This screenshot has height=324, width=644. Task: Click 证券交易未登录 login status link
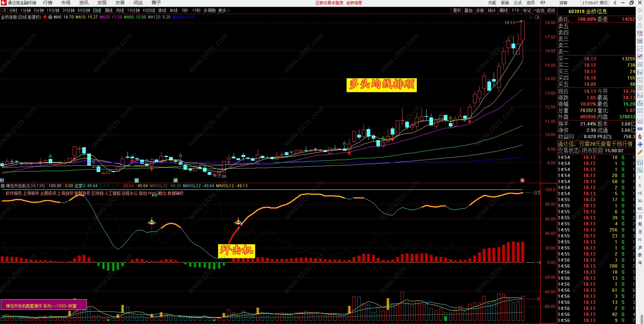(329, 3)
